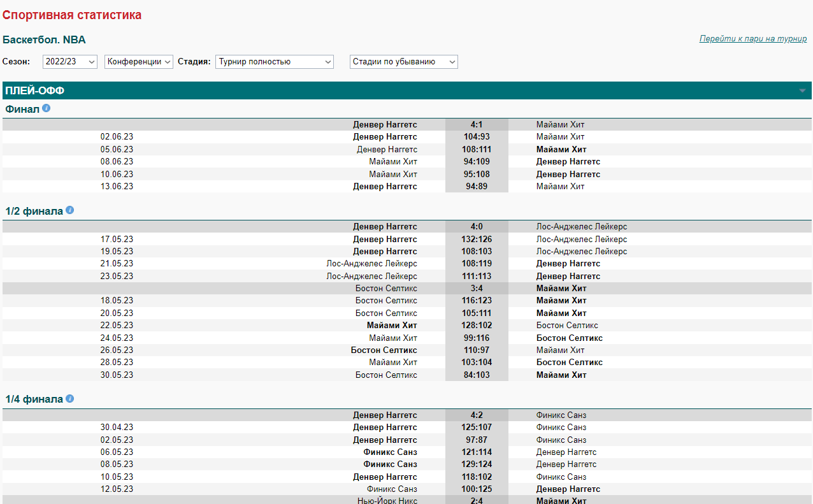Click the 103:104 game score

[x=477, y=363]
